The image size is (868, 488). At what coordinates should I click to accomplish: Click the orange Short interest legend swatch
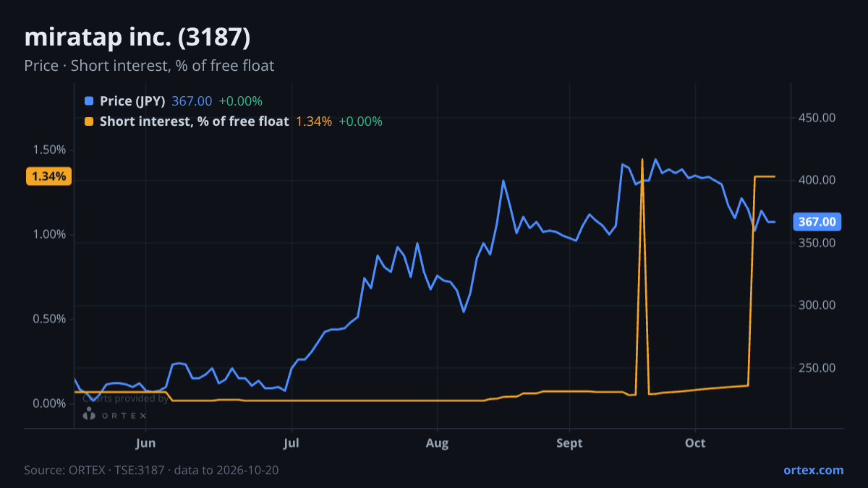(89, 121)
